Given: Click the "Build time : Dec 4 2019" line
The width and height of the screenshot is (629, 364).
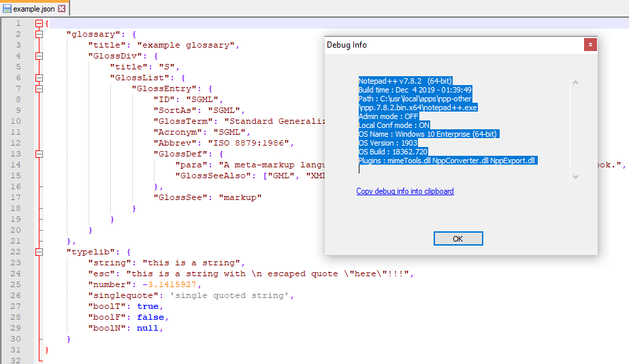Looking at the screenshot, I should click(x=415, y=90).
